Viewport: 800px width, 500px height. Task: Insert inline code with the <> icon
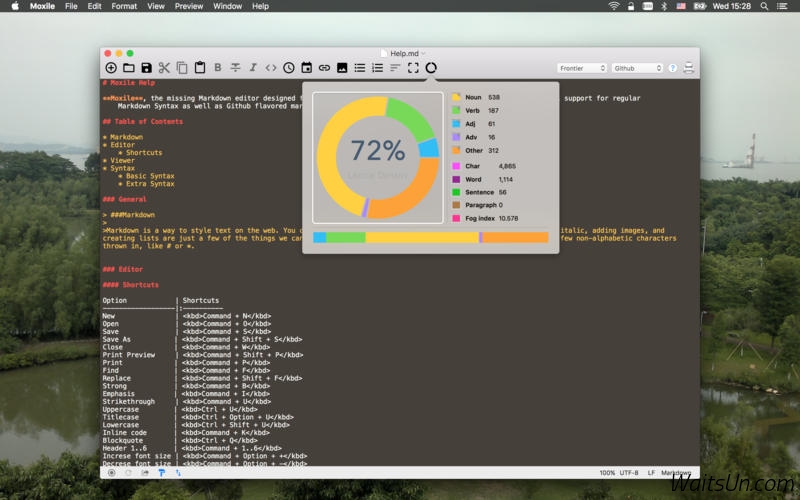pos(271,68)
